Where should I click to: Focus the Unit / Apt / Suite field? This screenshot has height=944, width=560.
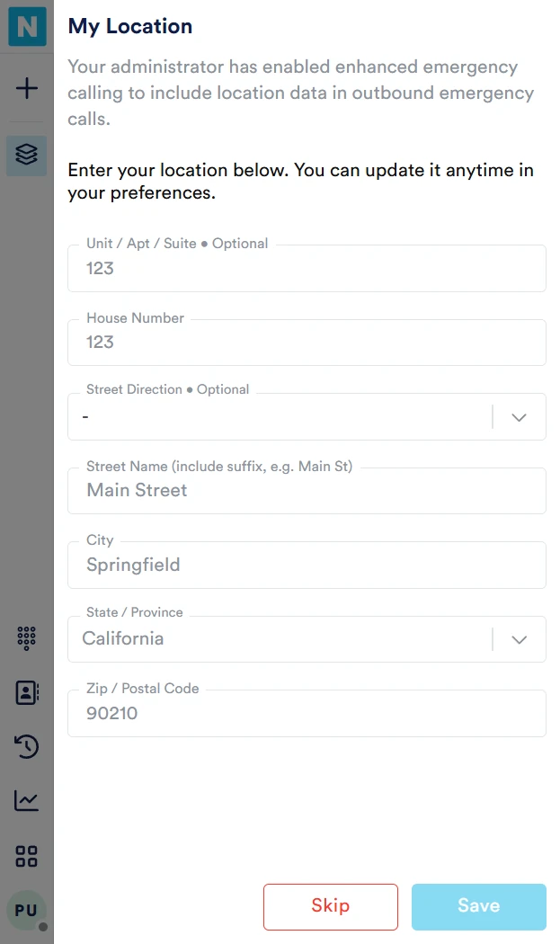pos(306,269)
